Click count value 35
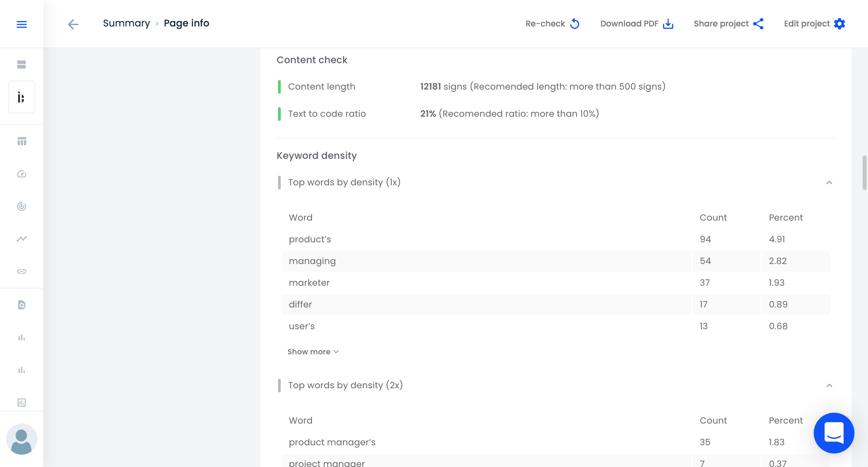 coord(705,442)
